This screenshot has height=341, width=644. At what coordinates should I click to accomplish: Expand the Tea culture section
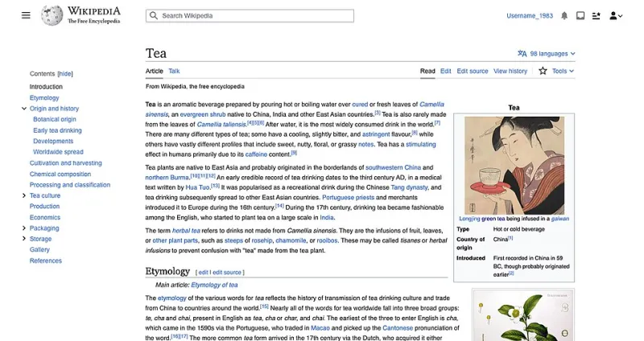(x=24, y=195)
